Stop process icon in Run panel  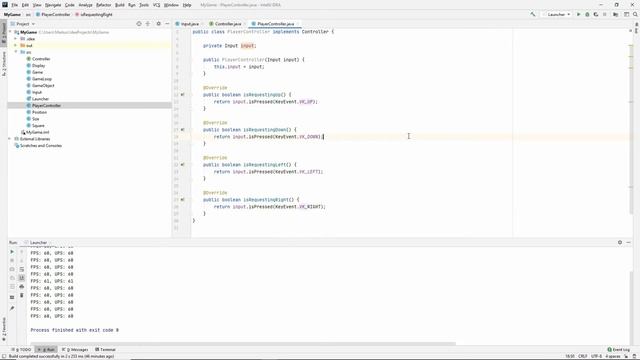click(x=12, y=260)
